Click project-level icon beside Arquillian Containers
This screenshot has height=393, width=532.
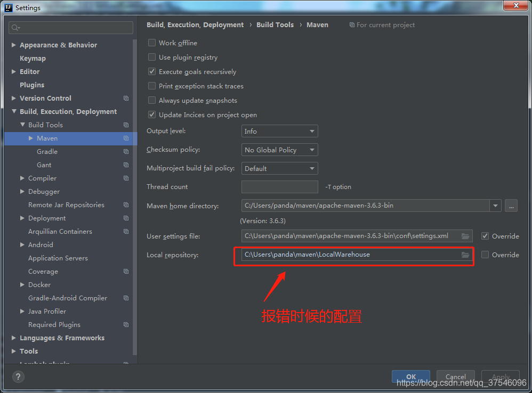[126, 232]
